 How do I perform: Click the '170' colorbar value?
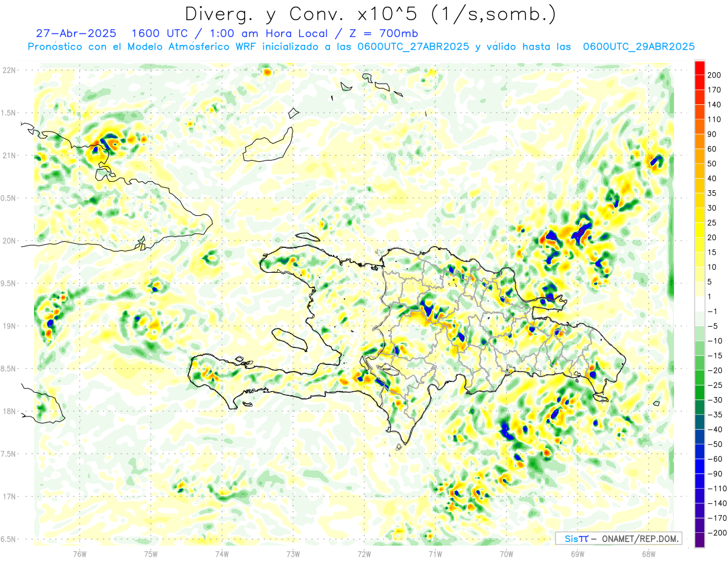[714, 90]
